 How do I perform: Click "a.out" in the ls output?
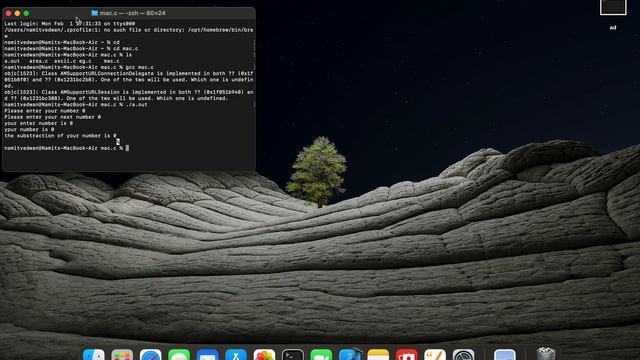[x=12, y=61]
